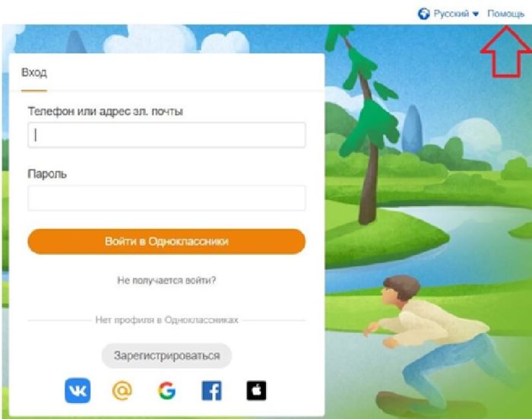The height and width of the screenshot is (419, 532).
Task: Expand the arrow beside Русский
Action: click(x=476, y=14)
